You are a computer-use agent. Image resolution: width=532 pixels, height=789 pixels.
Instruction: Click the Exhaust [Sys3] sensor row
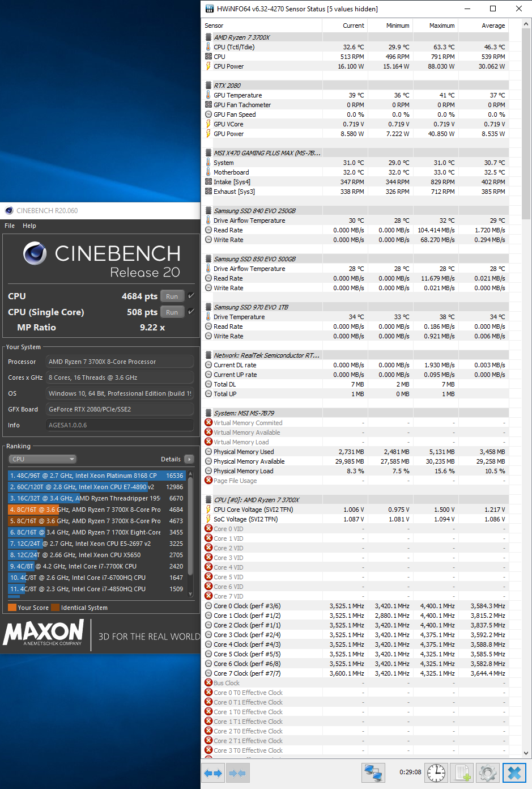click(x=356, y=192)
